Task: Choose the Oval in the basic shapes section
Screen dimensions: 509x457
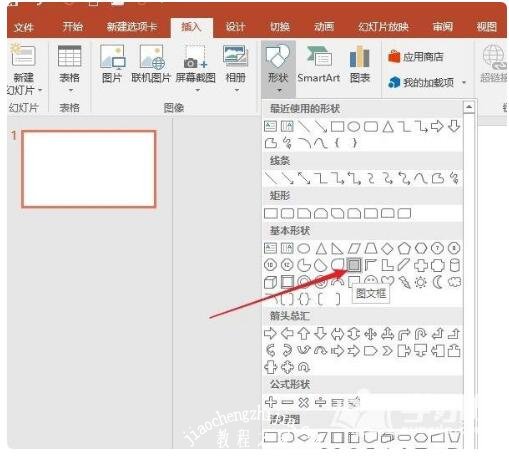Action: tap(304, 248)
